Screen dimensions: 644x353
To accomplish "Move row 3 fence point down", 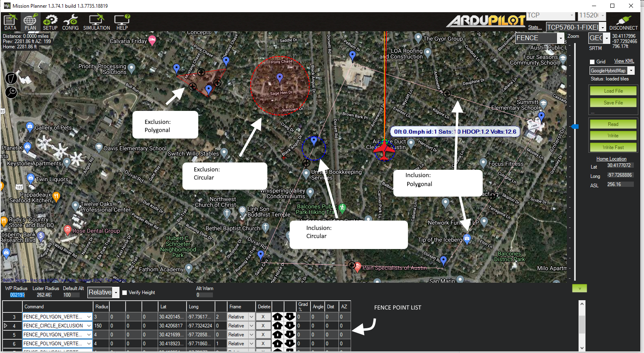I will click(x=290, y=317).
